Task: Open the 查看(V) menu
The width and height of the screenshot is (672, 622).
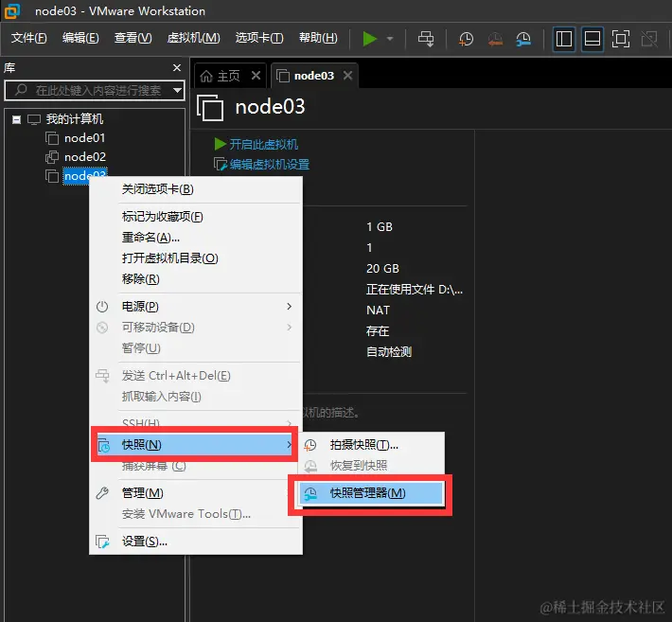Action: click(x=133, y=38)
